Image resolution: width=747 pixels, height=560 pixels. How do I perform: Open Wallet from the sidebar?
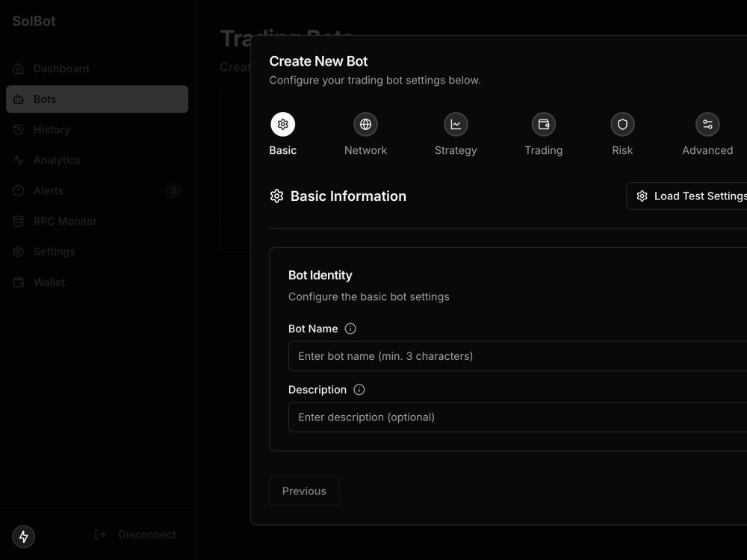tap(96, 282)
